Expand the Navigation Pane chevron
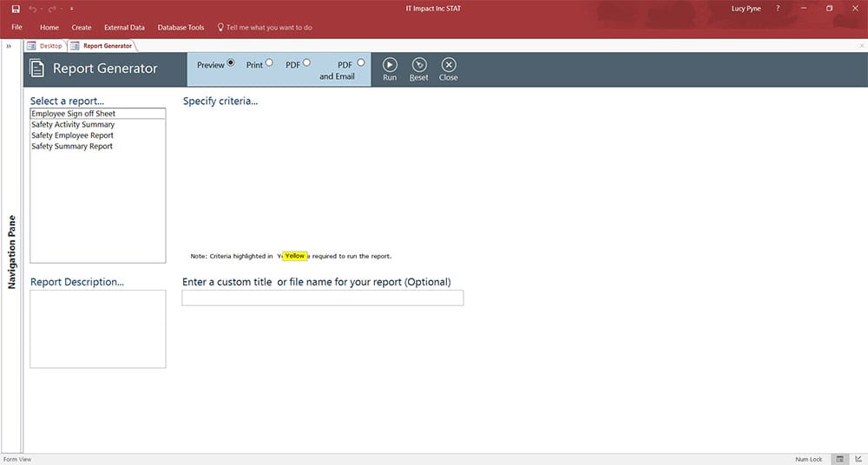 pos(9,47)
